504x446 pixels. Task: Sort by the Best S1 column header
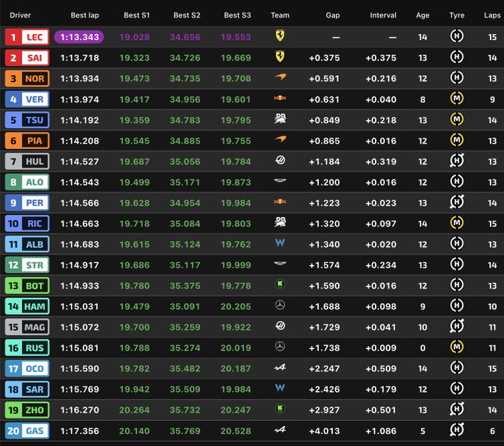pyautogui.click(x=136, y=15)
